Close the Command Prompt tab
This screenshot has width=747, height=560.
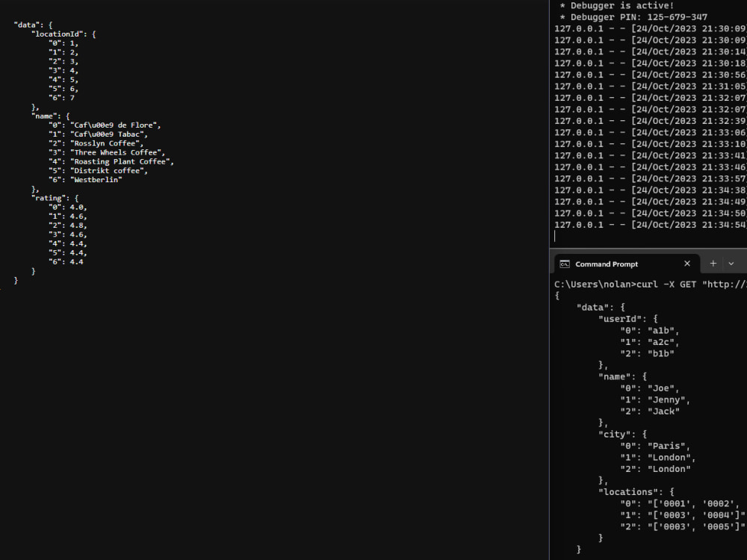click(687, 264)
